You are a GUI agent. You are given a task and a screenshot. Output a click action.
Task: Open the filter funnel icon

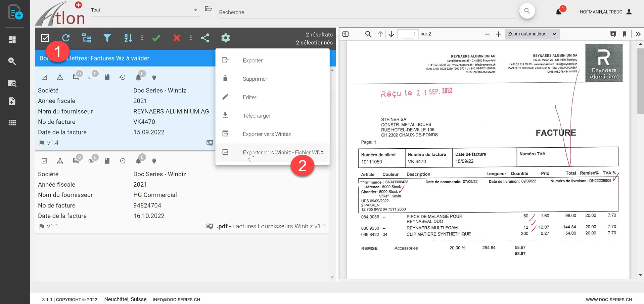107,38
